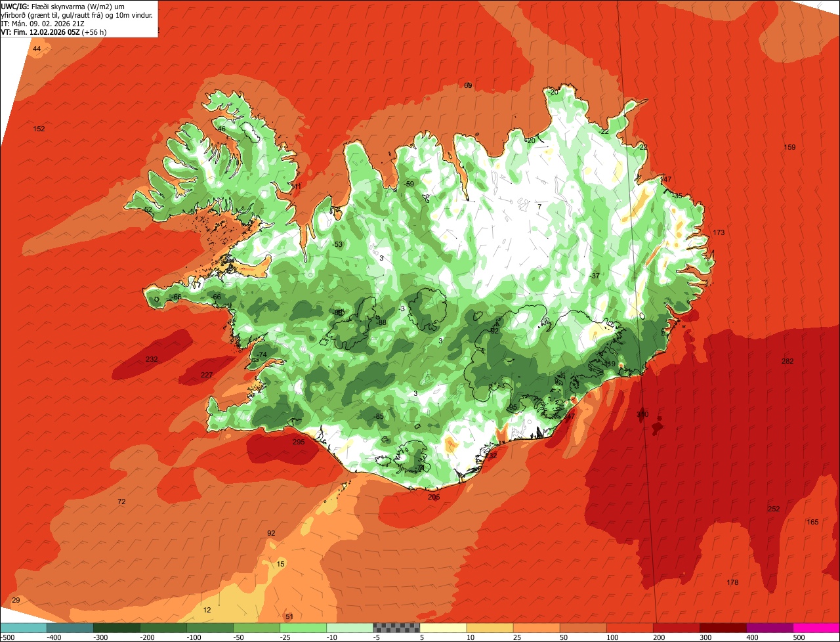Select the map value 295 off the south coast

[x=299, y=442]
